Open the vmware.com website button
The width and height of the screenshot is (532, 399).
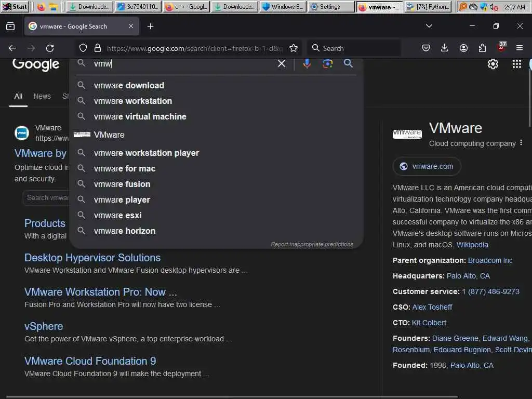pos(427,166)
